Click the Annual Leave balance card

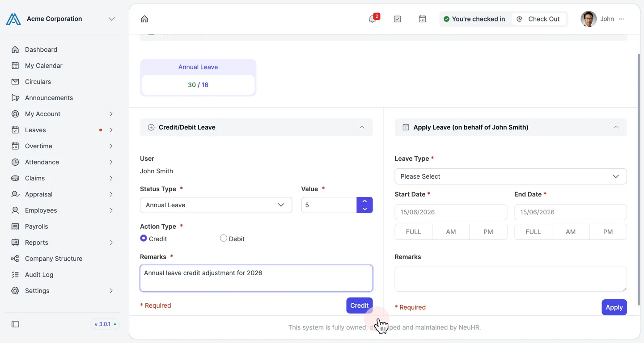click(x=198, y=78)
